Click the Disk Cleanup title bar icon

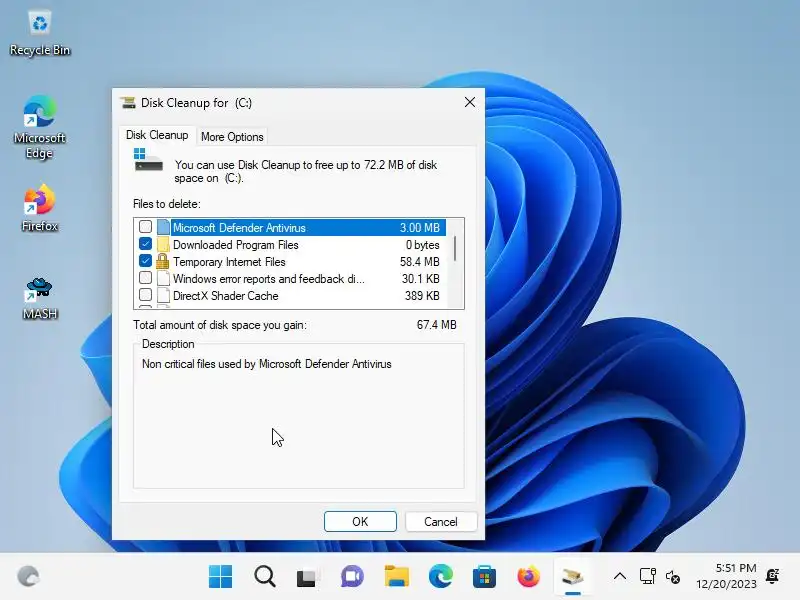click(128, 103)
